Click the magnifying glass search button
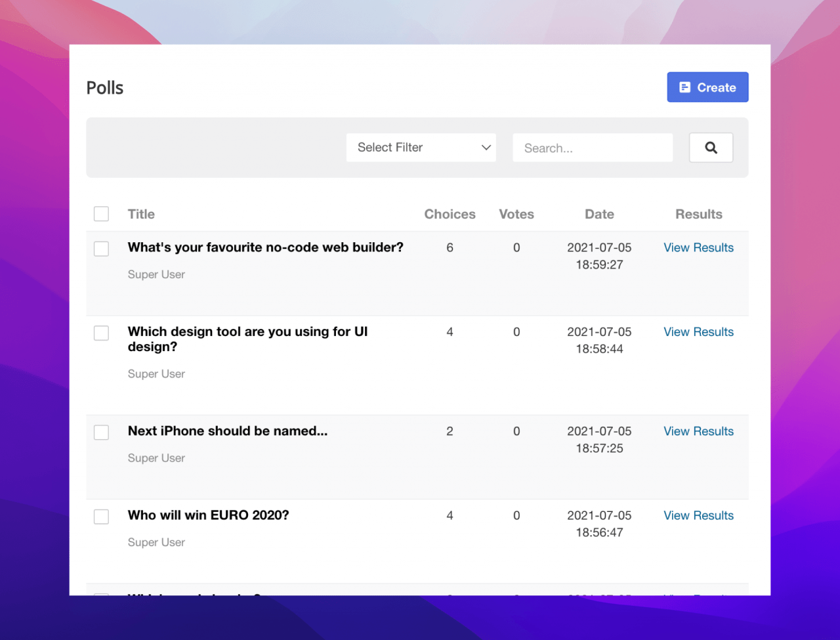The height and width of the screenshot is (640, 840). point(711,148)
